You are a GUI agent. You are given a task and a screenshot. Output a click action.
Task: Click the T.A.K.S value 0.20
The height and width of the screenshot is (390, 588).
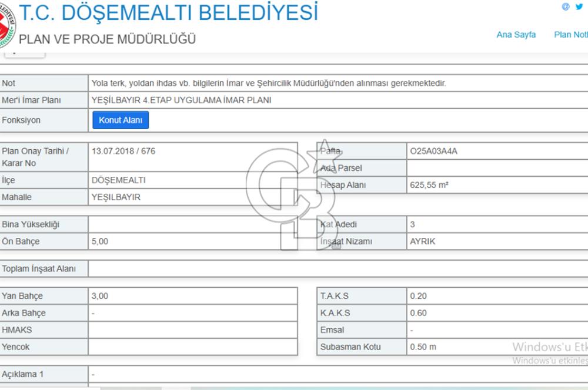tap(419, 296)
